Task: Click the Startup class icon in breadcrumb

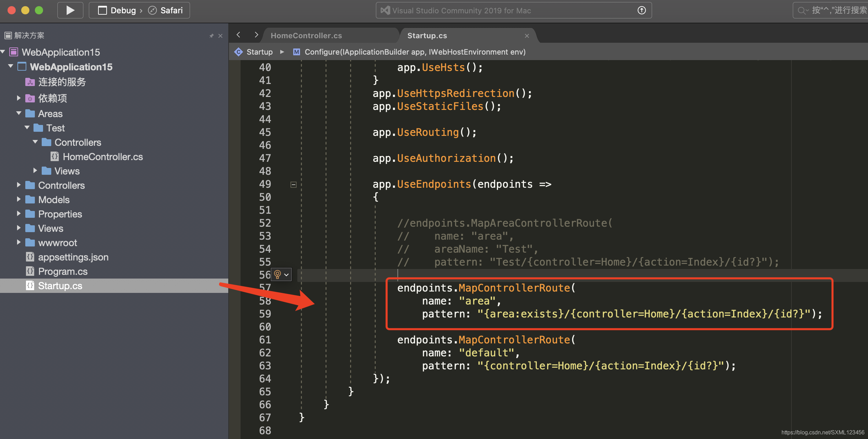Action: click(238, 52)
